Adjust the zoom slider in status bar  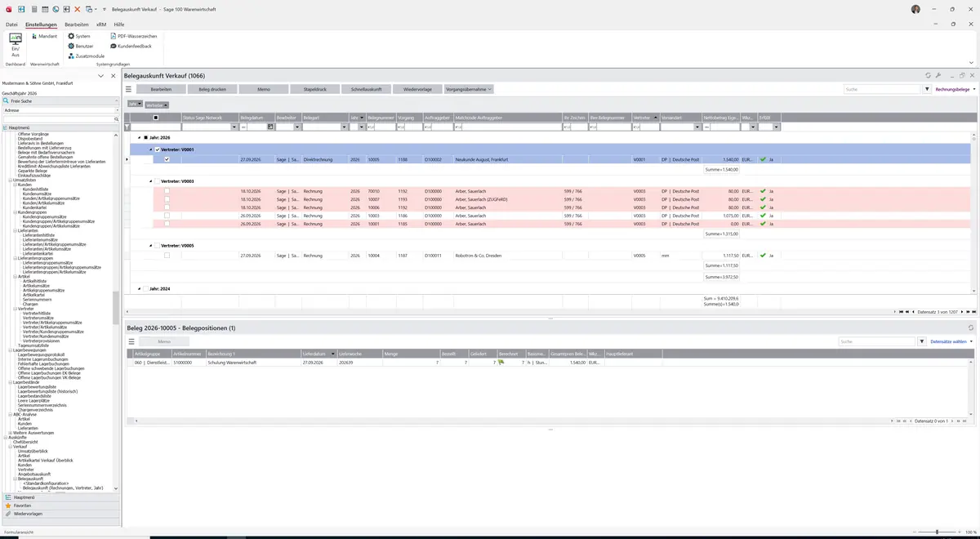point(936,532)
